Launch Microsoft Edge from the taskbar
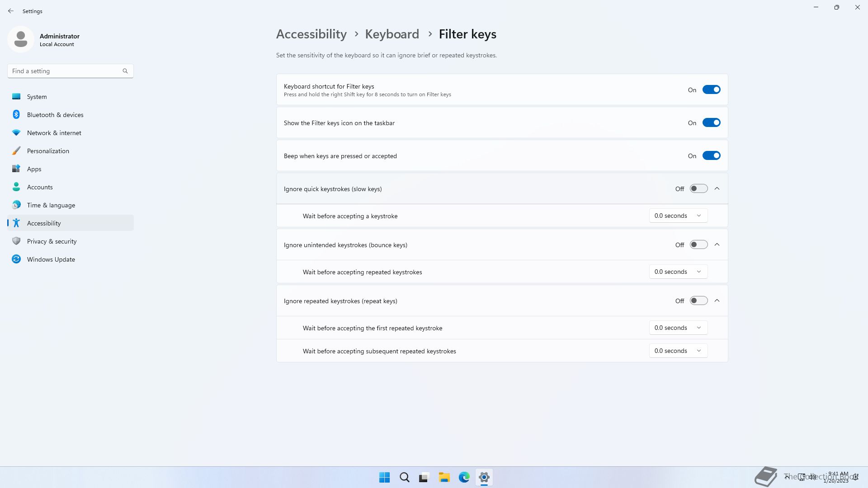868x488 pixels. click(464, 477)
